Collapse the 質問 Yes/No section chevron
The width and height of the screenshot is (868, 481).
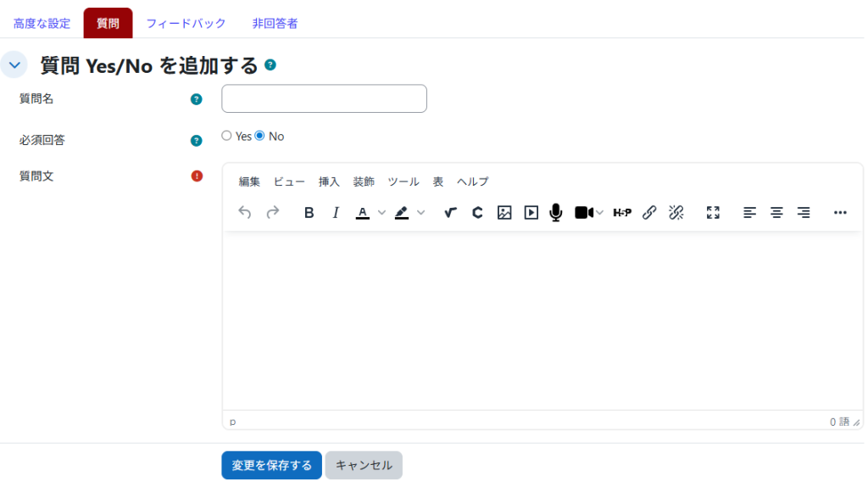coord(14,65)
